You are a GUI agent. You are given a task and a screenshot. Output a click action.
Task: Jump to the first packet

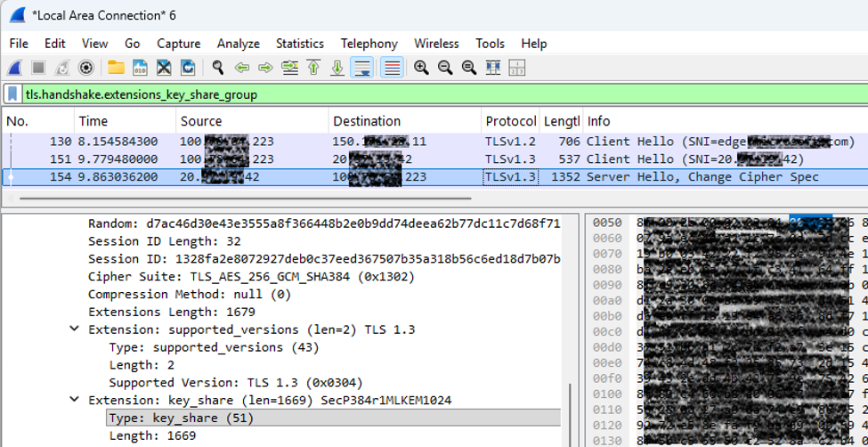tap(313, 68)
